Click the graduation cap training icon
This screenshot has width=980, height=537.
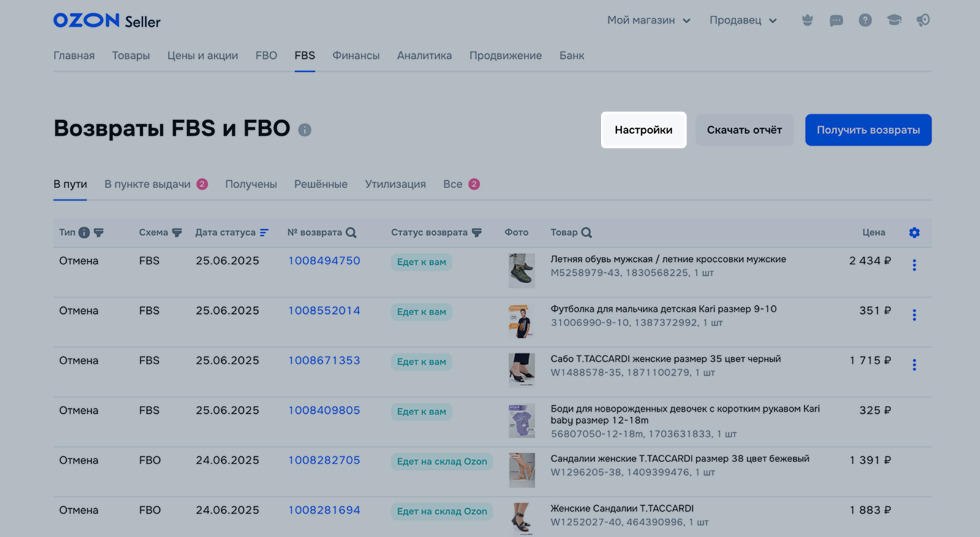tap(894, 20)
